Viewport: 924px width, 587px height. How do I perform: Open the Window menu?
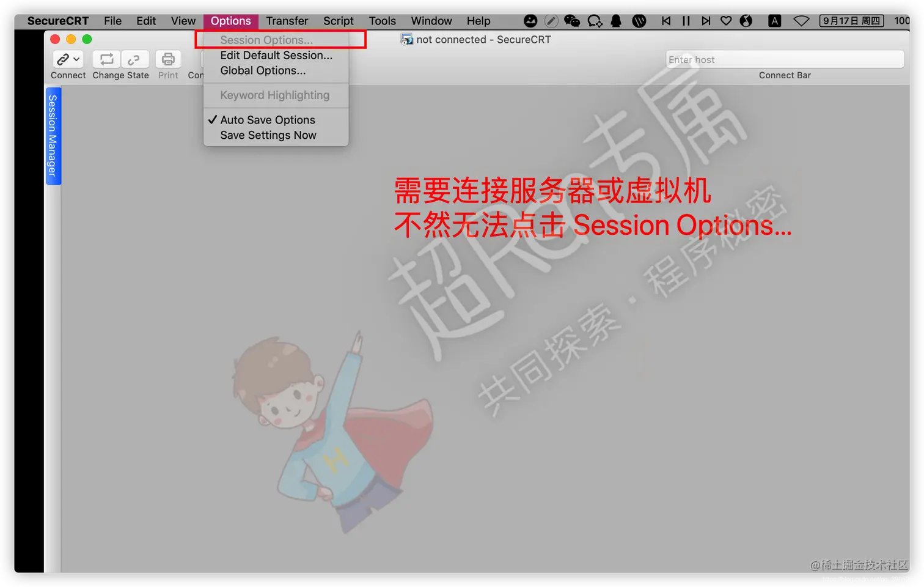tap(431, 21)
